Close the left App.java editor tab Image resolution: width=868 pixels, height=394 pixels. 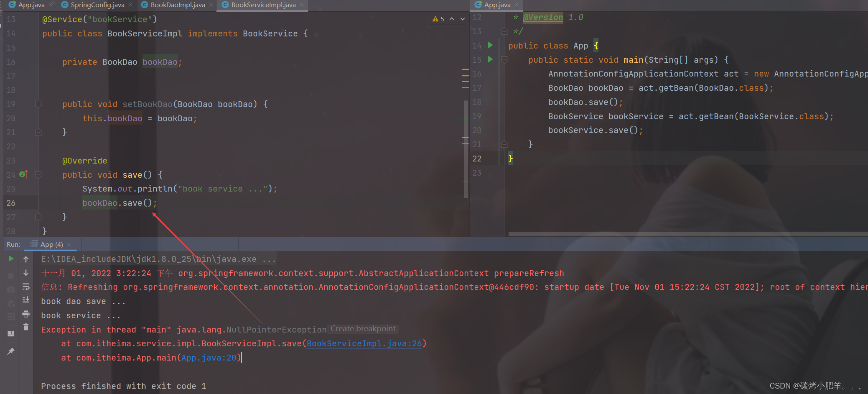pyautogui.click(x=51, y=5)
